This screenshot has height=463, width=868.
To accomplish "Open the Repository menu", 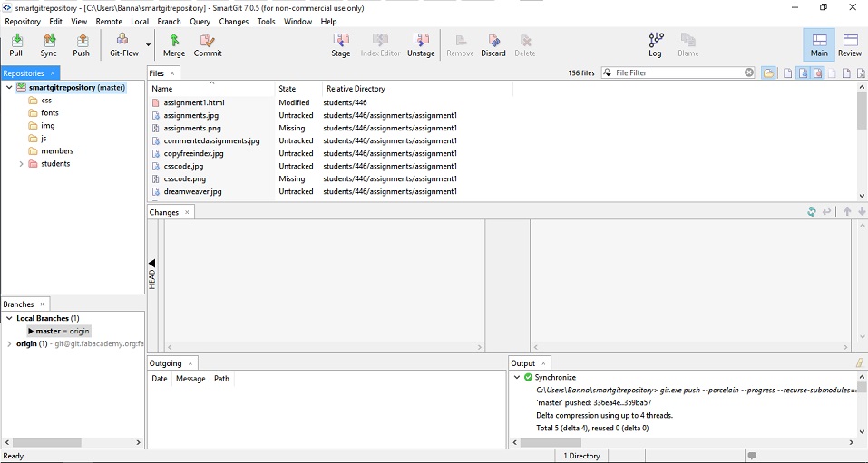I will click(x=23, y=22).
